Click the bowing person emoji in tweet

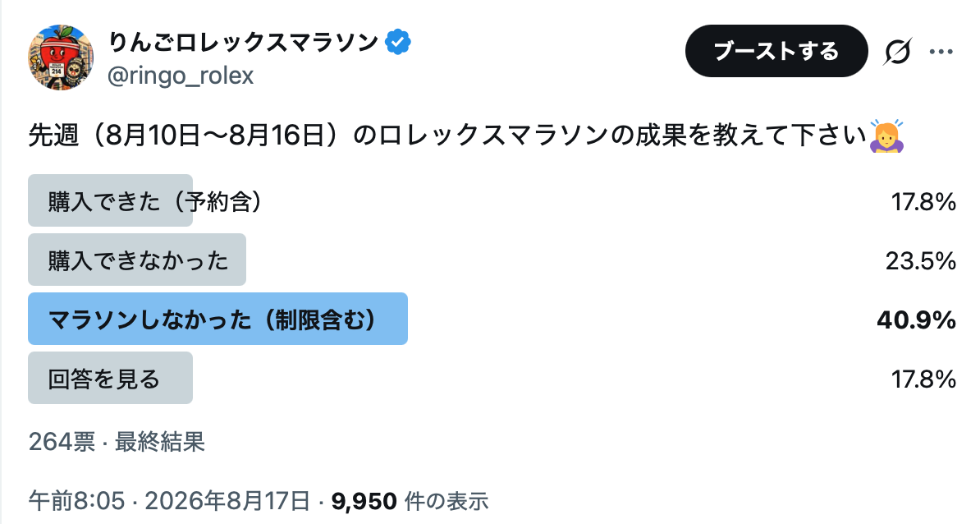886,136
